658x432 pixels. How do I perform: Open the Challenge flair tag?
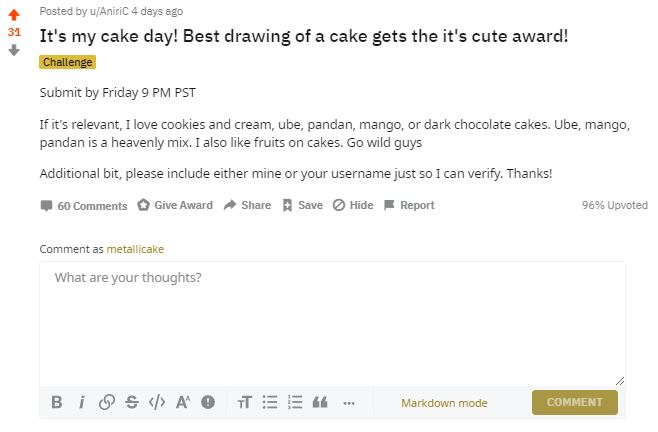pyautogui.click(x=68, y=62)
